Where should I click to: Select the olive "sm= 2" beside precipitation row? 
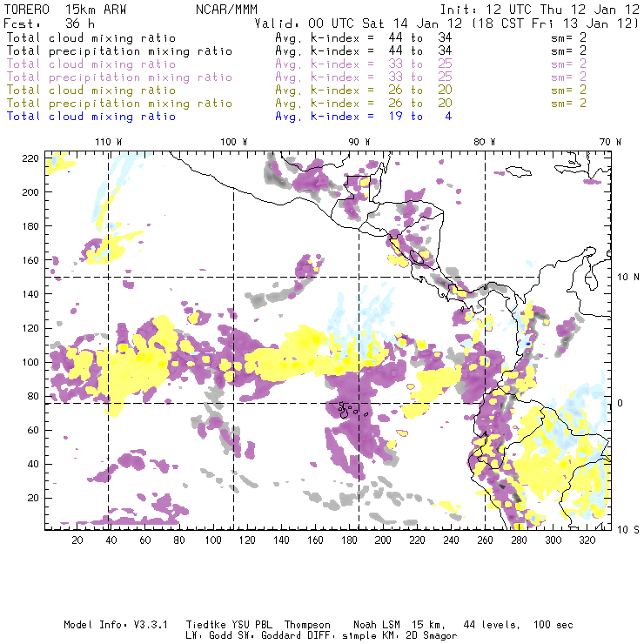568,103
